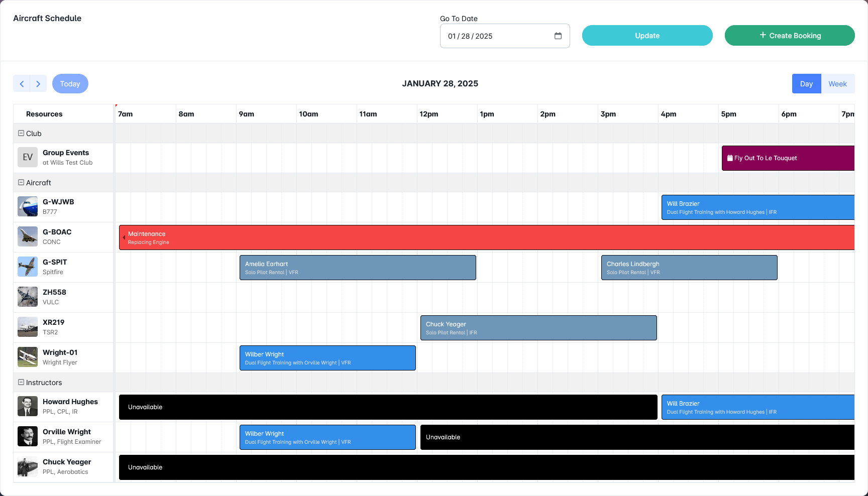Click the Wright-01 Wright Flyer thumbnail
This screenshot has height=496, width=868.
tap(28, 357)
